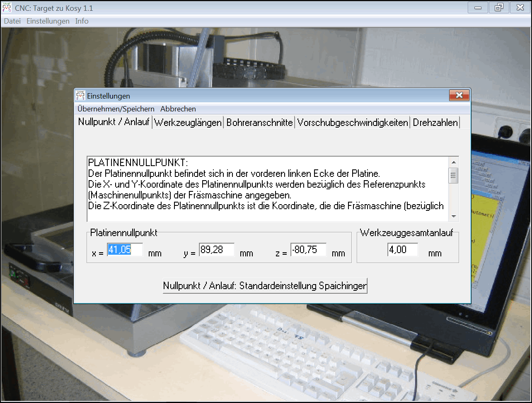Viewport: 532px width, 403px height.
Task: Switch to the Werkzeuglängen tab
Action: [188, 123]
